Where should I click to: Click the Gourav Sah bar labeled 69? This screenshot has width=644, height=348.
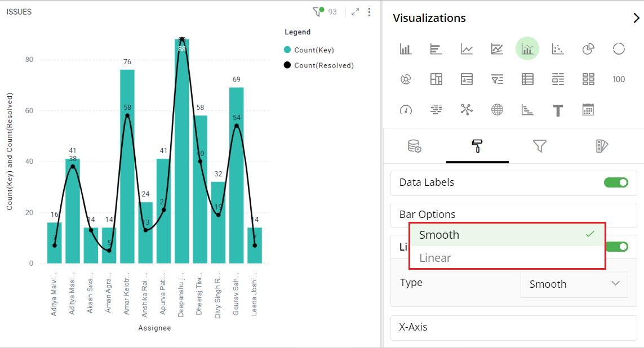click(x=237, y=175)
